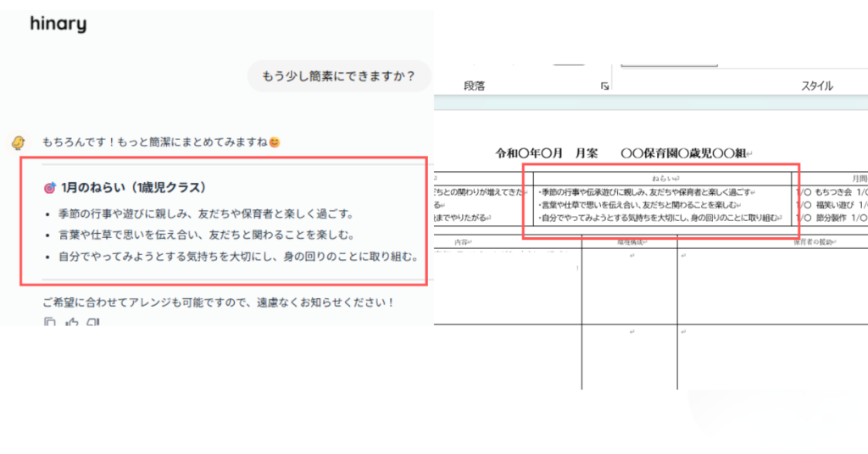The width and height of the screenshot is (868, 454).
Task: Click the 福笑い遊び entry in Word table
Action: [834, 205]
